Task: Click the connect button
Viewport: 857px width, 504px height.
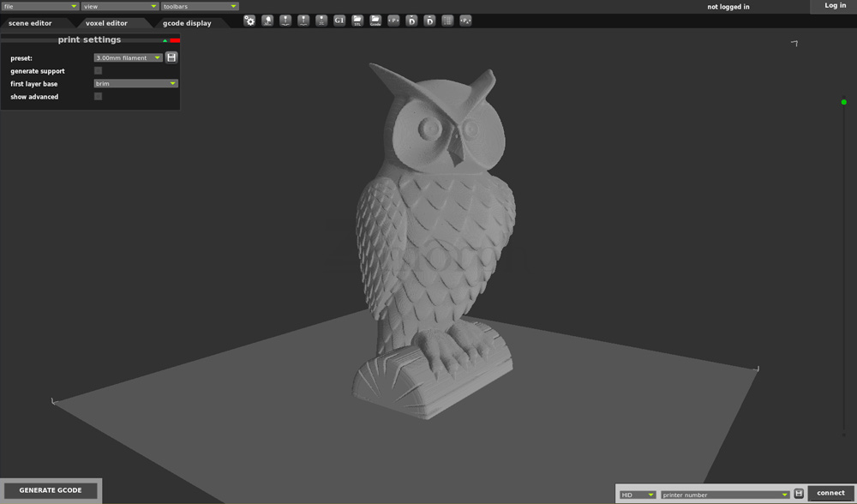Action: click(830, 493)
